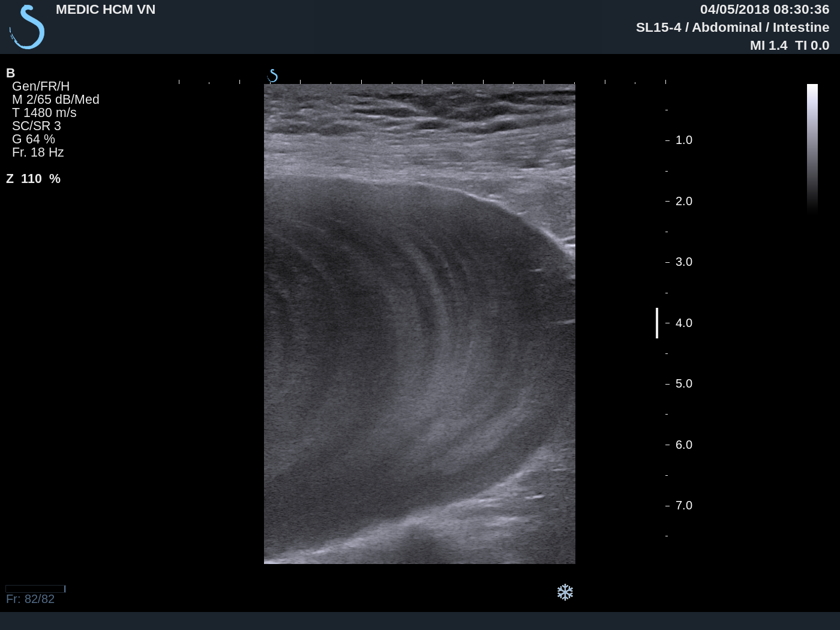Click the focus position marker near 4.0 cm
840x630 pixels.
point(658,323)
